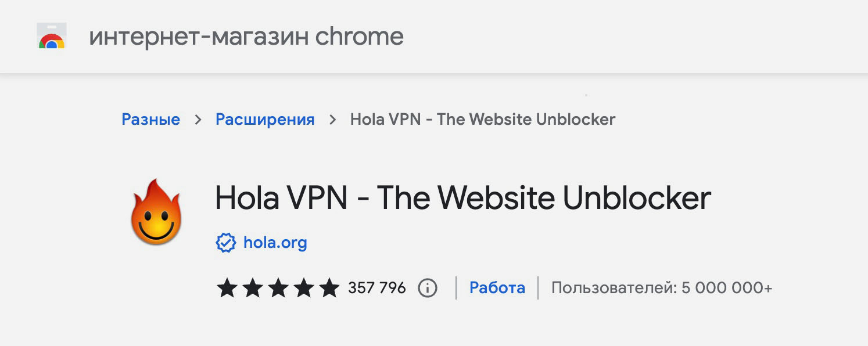The height and width of the screenshot is (346, 868).
Task: Click the first rating star
Action: (227, 288)
